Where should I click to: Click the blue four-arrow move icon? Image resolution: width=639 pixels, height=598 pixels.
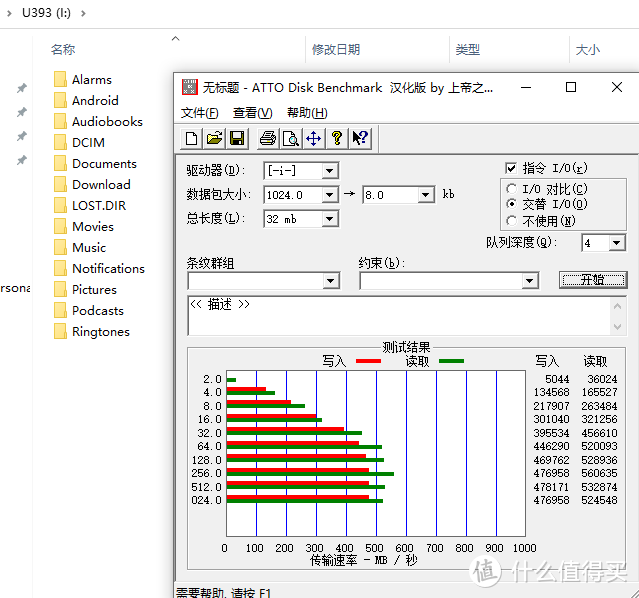pos(313,139)
